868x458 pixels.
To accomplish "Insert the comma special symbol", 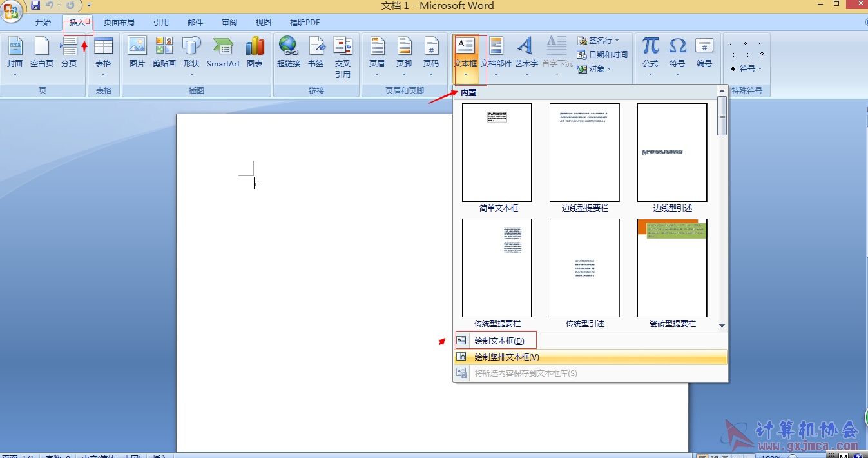I will coord(732,43).
